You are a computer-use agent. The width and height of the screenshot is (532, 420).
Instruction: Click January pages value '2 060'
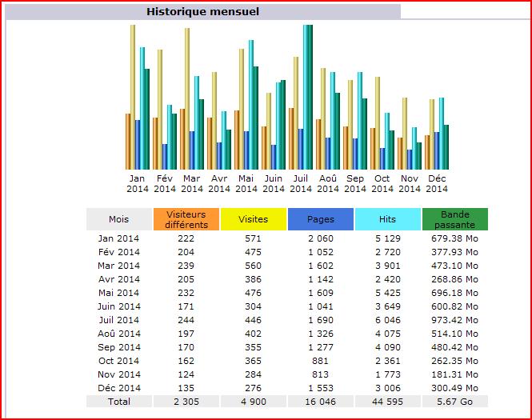(x=321, y=238)
